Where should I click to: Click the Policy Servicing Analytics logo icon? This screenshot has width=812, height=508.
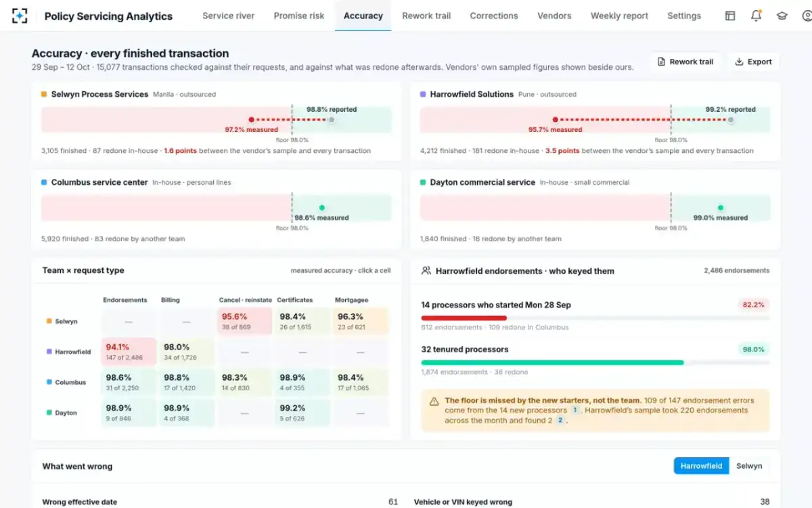pyautogui.click(x=20, y=16)
